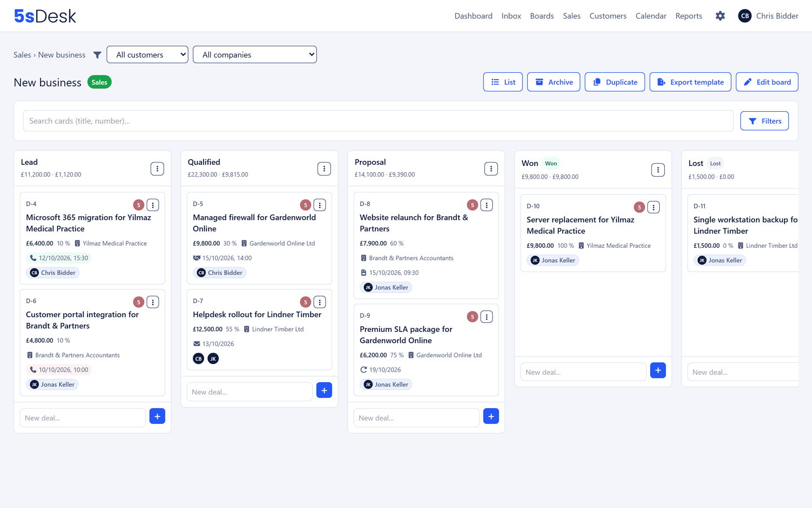The height and width of the screenshot is (508, 812).
Task: Click the New deal field under Lead
Action: click(x=83, y=418)
